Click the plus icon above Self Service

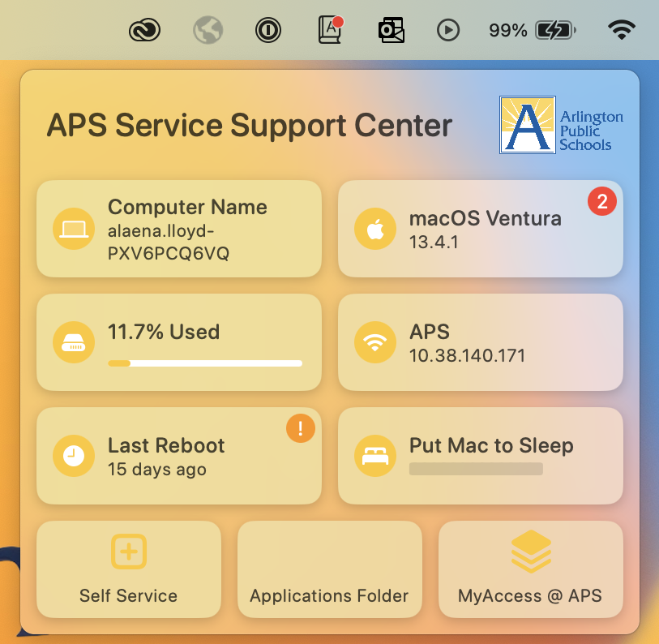[129, 552]
